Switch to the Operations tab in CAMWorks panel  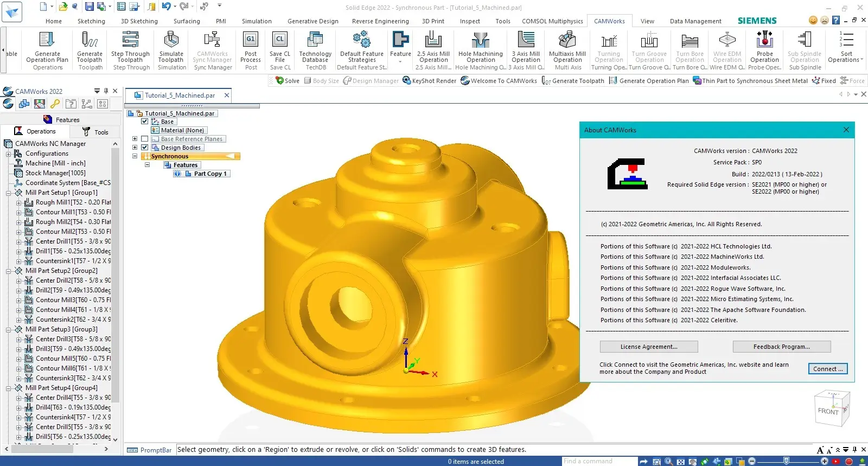coord(35,131)
